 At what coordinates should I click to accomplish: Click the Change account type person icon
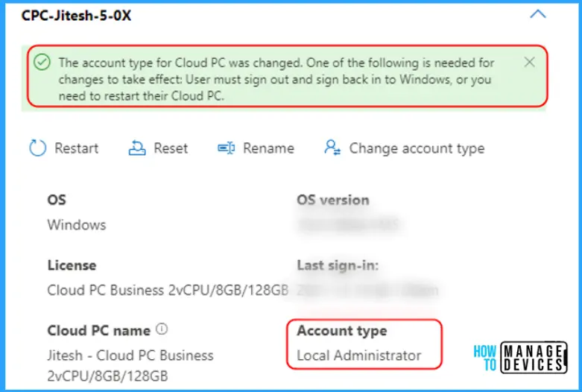tap(332, 148)
